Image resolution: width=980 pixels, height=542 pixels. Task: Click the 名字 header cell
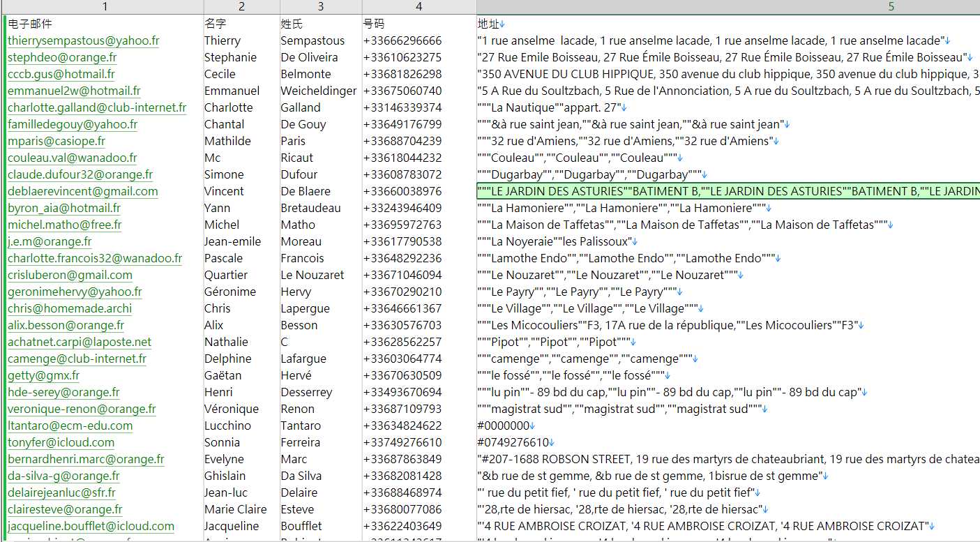(216, 24)
